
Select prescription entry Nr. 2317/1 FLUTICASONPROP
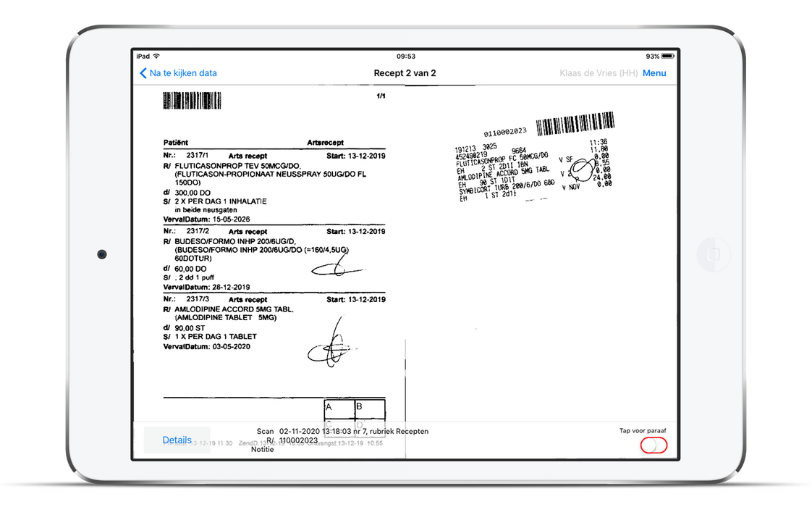(274, 187)
